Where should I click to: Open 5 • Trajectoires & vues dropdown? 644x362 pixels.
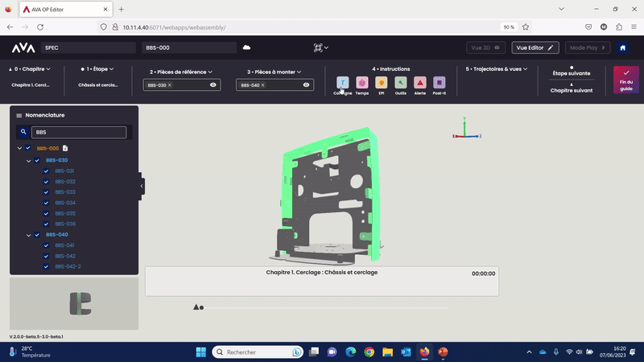point(496,69)
